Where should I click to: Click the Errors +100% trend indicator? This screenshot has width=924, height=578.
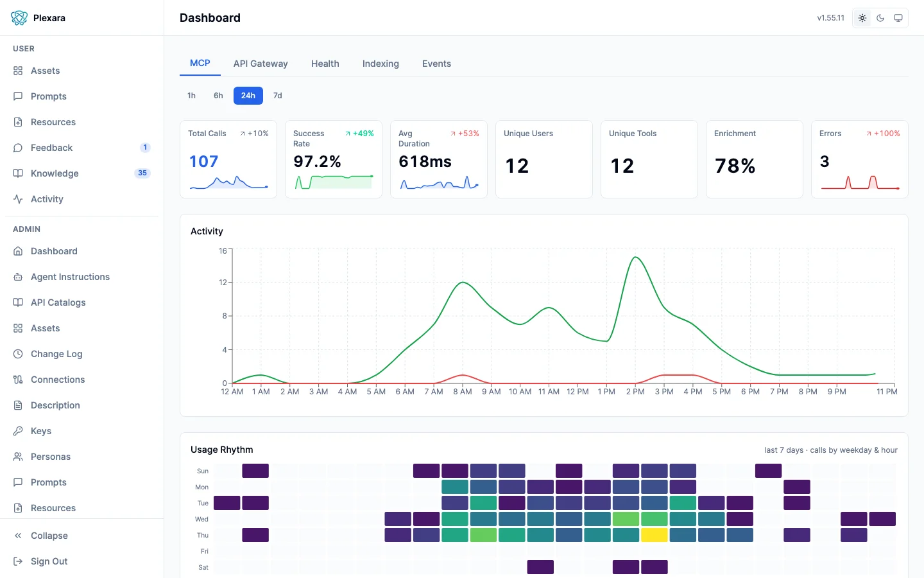click(883, 134)
